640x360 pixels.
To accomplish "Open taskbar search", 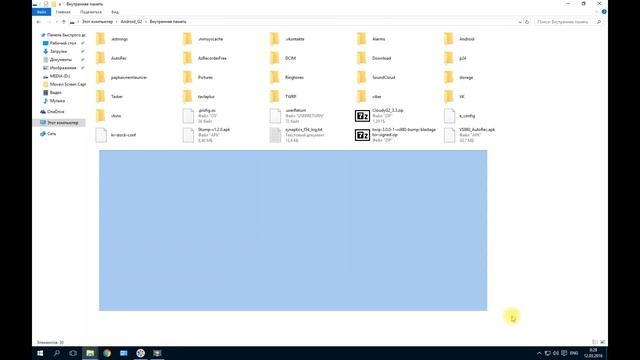I will 57,353.
